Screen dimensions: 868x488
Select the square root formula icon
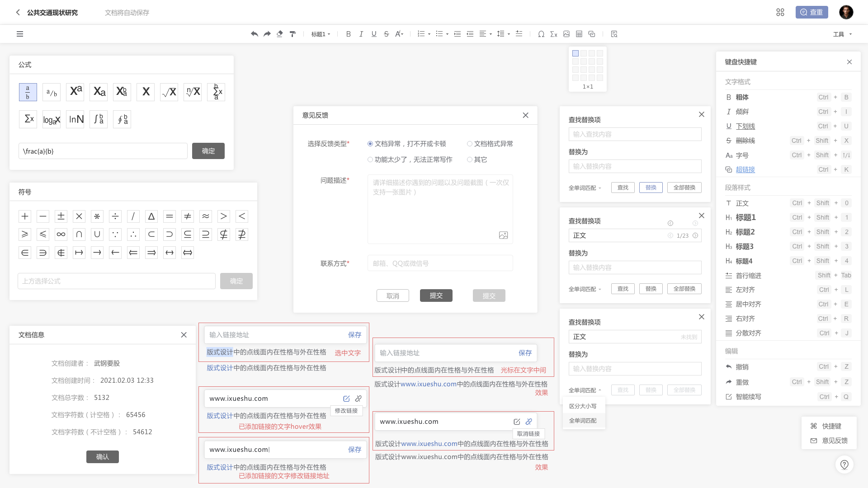pyautogui.click(x=169, y=92)
